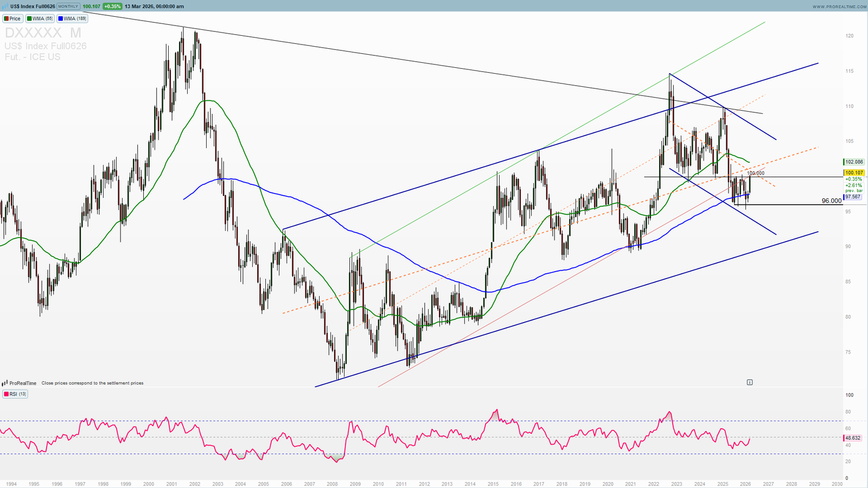Click the green WMA (55) color swatch
Image resolution: width=868 pixels, height=488 pixels.
coord(29,18)
